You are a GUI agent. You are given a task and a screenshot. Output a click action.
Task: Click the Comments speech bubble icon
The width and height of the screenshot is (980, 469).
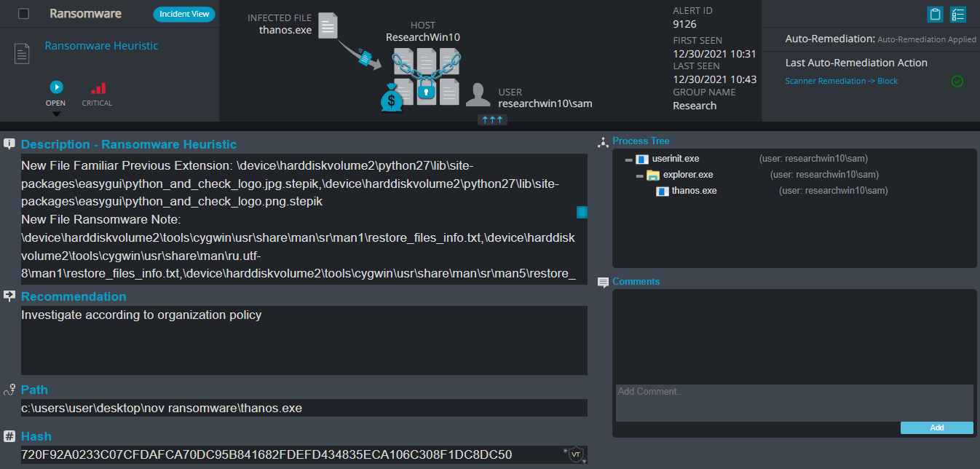(x=603, y=283)
